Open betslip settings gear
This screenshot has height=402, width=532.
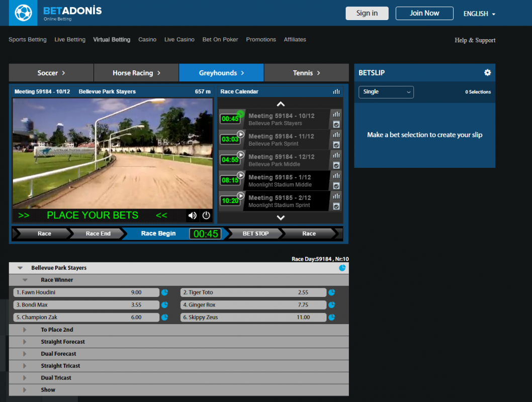pos(487,72)
